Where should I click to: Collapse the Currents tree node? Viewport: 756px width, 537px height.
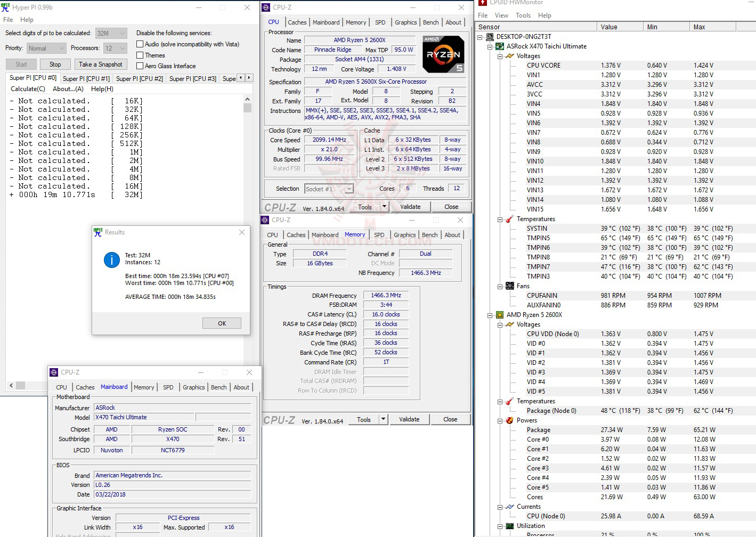click(500, 507)
